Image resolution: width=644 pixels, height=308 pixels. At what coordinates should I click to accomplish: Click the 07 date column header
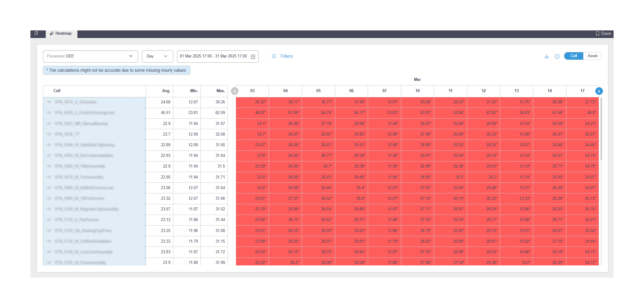[385, 91]
